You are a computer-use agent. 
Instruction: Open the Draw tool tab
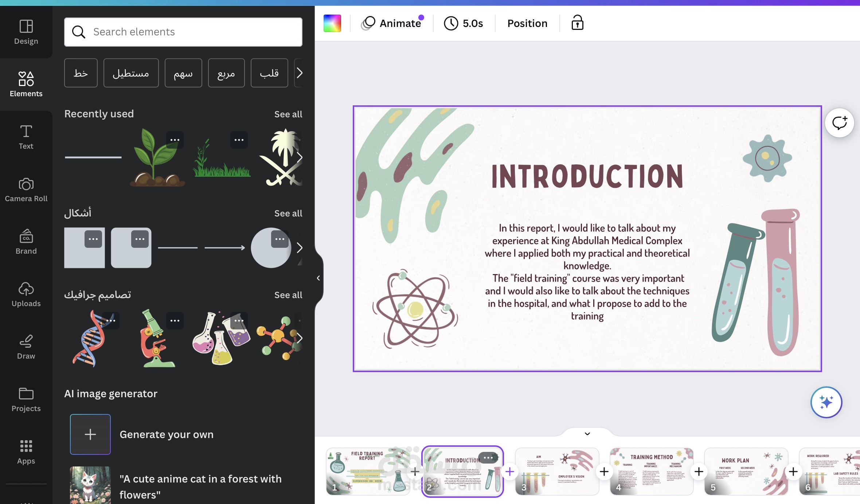(x=26, y=347)
